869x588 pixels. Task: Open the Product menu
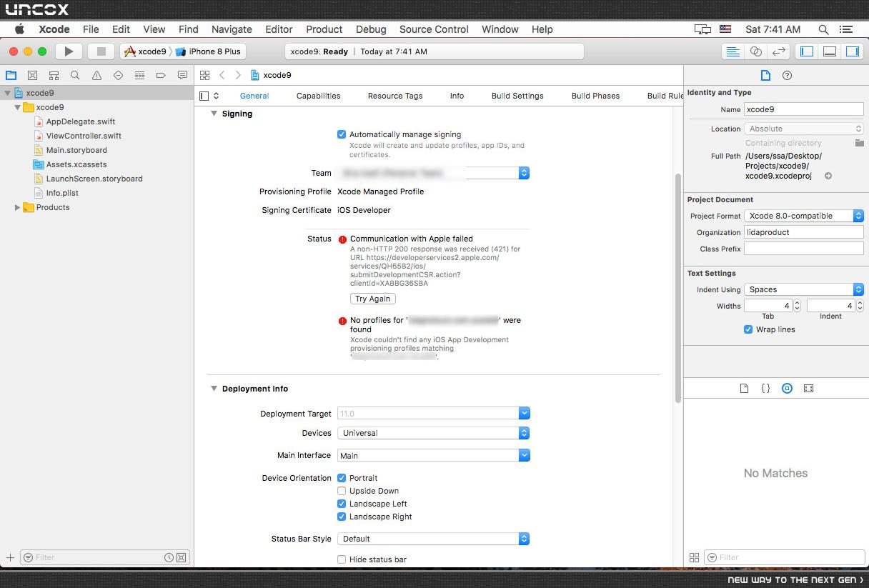pos(324,29)
